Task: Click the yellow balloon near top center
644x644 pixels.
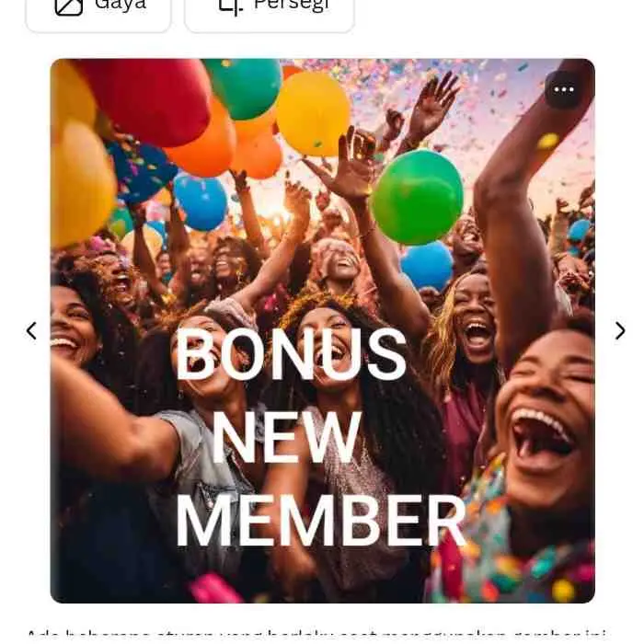Action: pyautogui.click(x=313, y=114)
